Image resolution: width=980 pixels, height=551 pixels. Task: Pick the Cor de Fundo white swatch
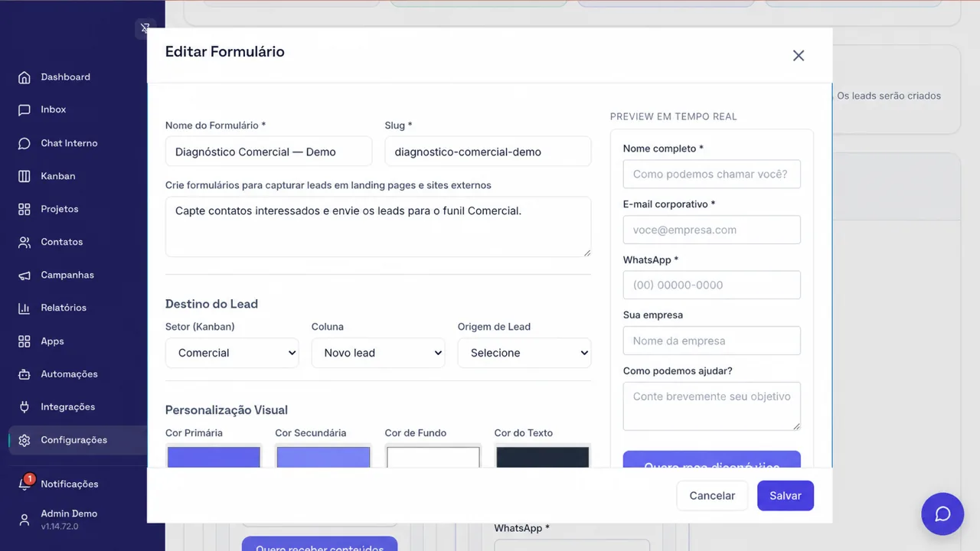433,457
